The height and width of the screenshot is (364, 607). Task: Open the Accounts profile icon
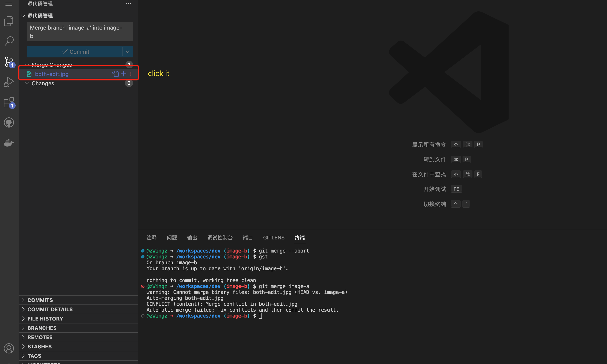click(9, 348)
